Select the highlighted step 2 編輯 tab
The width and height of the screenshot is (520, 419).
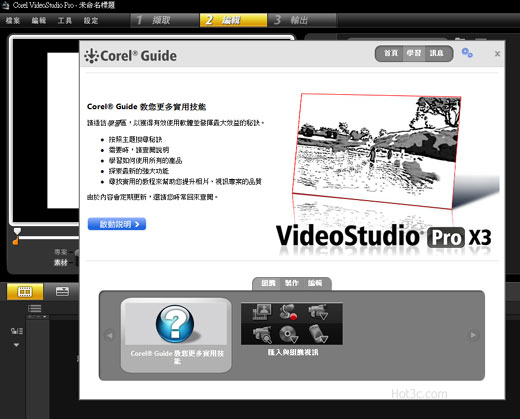tap(233, 20)
